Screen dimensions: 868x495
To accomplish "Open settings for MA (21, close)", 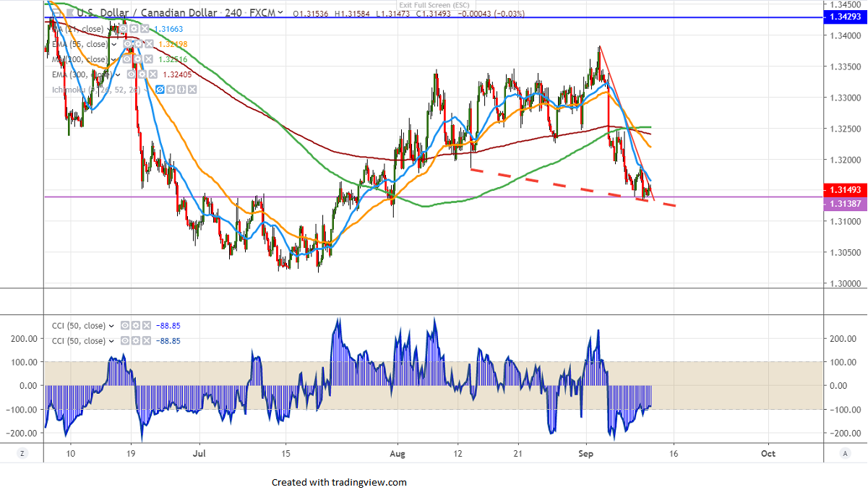I will click(x=134, y=29).
